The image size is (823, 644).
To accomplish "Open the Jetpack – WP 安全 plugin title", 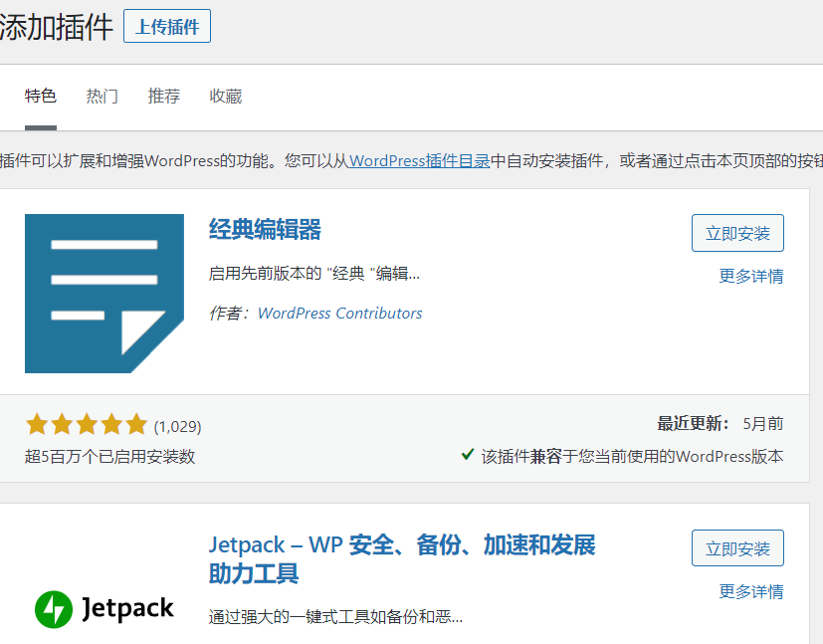I will [402, 559].
